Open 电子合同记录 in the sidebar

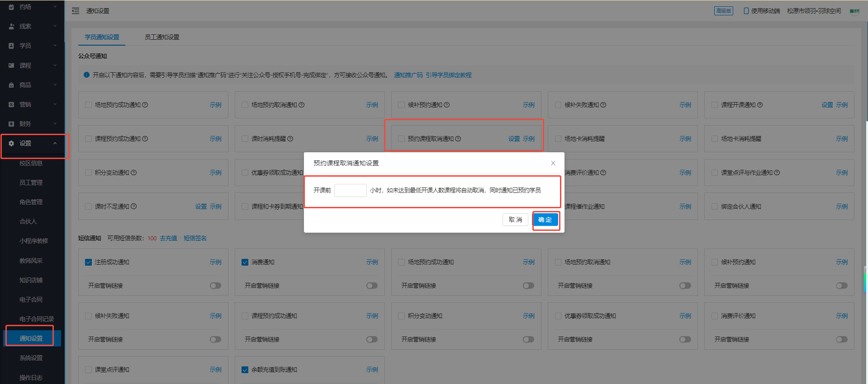point(37,319)
